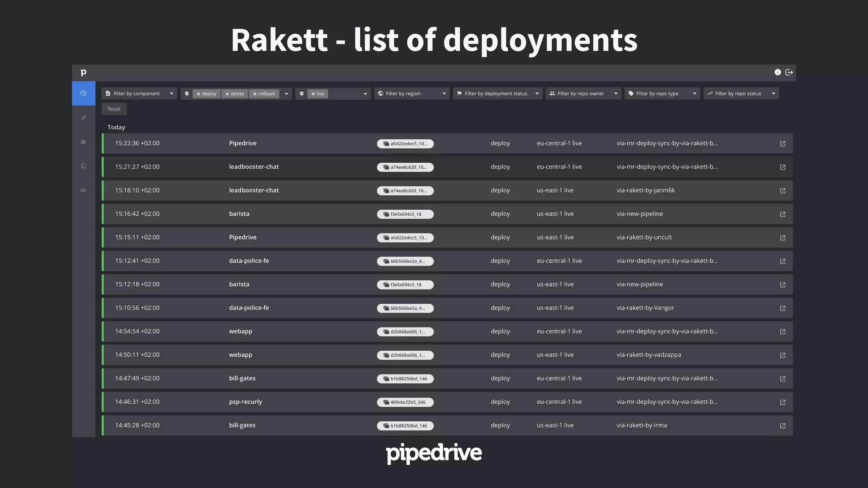Open external link for 15:10:56 data-police-fe row
868x488 pixels.
click(783, 308)
